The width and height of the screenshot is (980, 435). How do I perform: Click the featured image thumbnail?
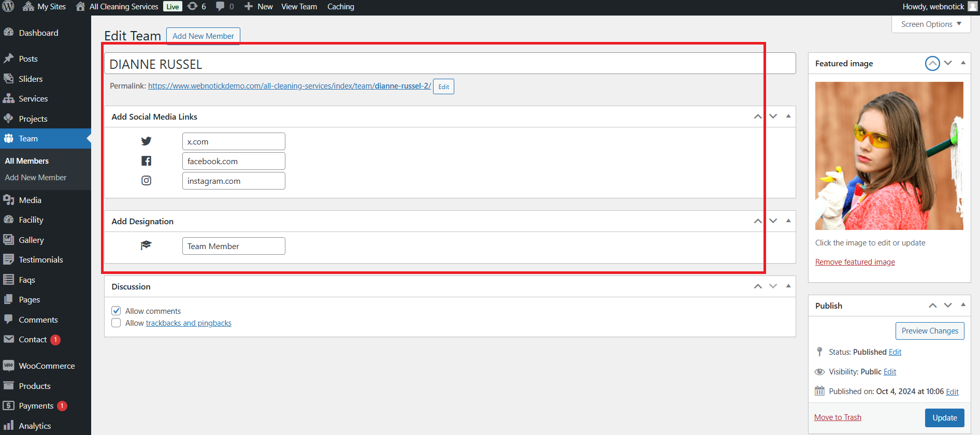point(889,156)
